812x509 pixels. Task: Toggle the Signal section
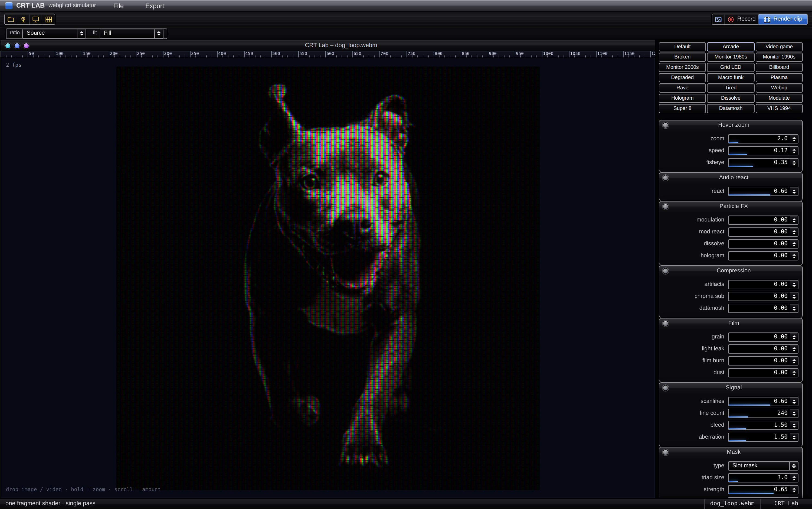click(665, 388)
